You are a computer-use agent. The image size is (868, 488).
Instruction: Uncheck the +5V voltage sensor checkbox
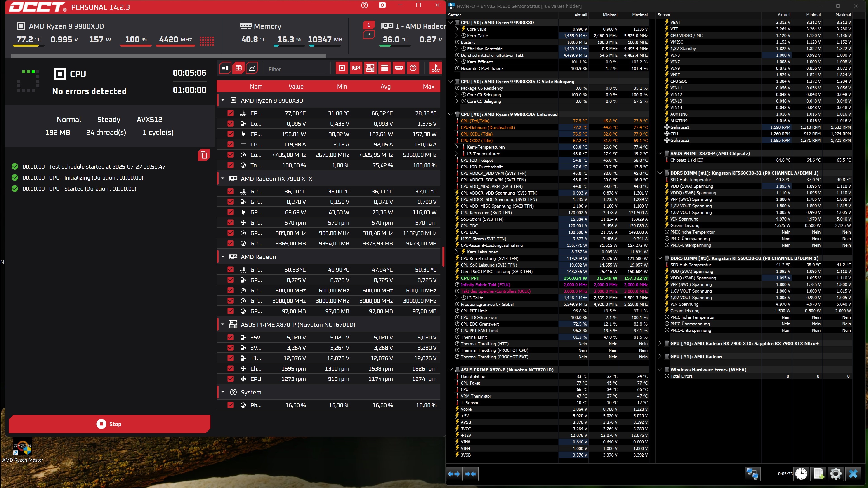tap(231, 338)
